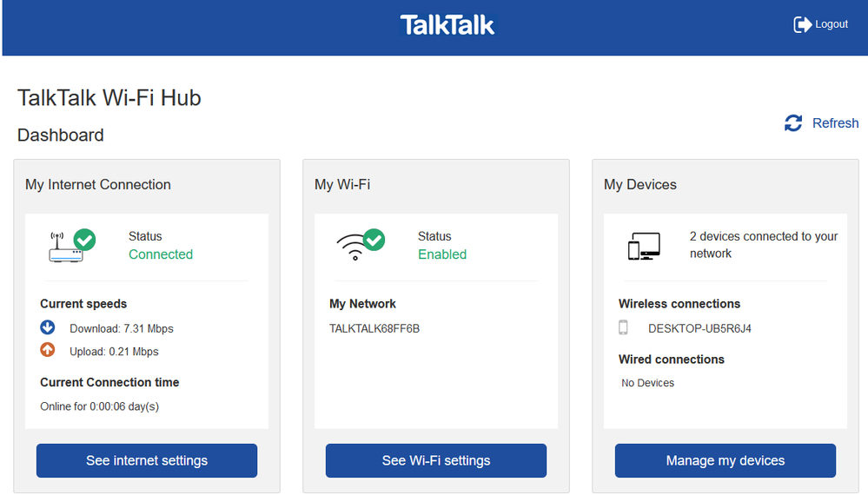Click the orange upload arrow icon

point(48,351)
